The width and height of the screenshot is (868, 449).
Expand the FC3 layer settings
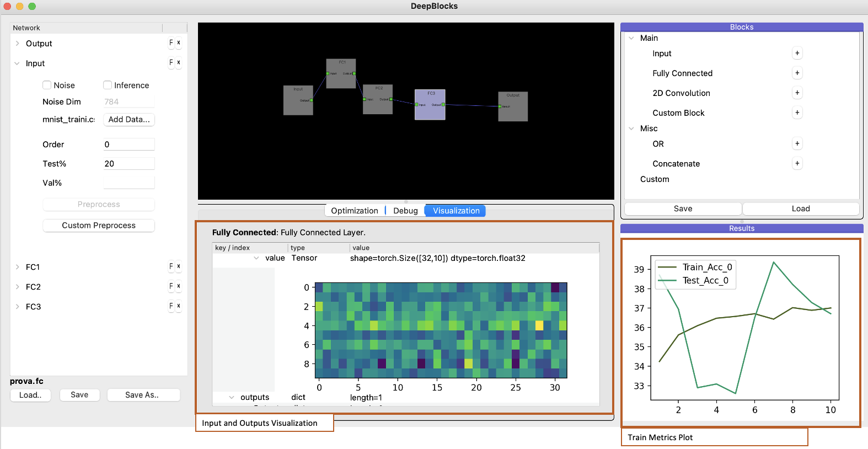pos(17,307)
